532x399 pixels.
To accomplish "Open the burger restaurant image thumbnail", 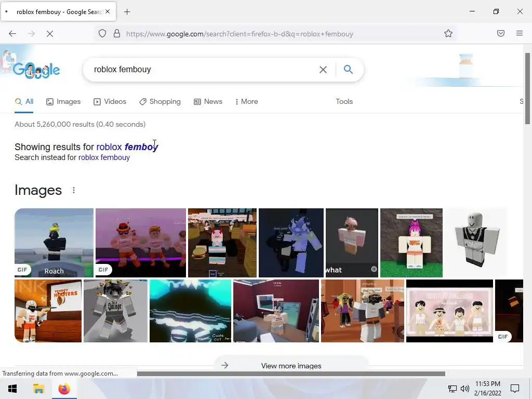I will (x=222, y=243).
